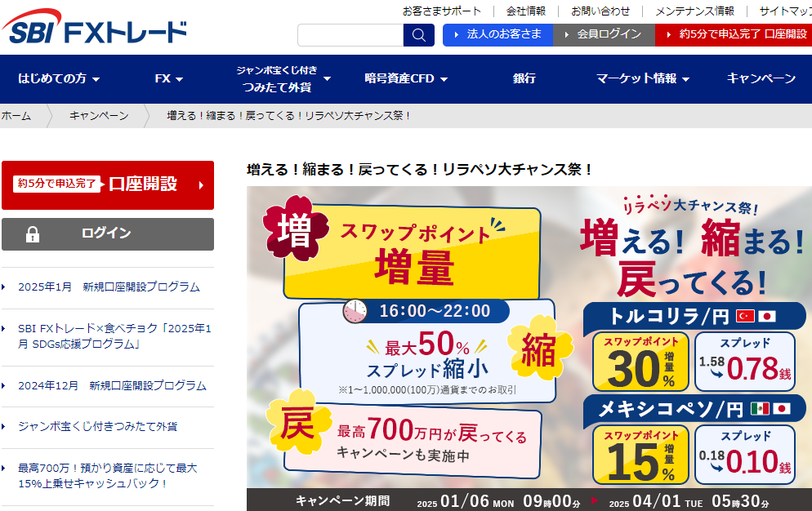This screenshot has width=812, height=511.
Task: Click the スワップポイント 15% 増量 box
Action: 640,455
